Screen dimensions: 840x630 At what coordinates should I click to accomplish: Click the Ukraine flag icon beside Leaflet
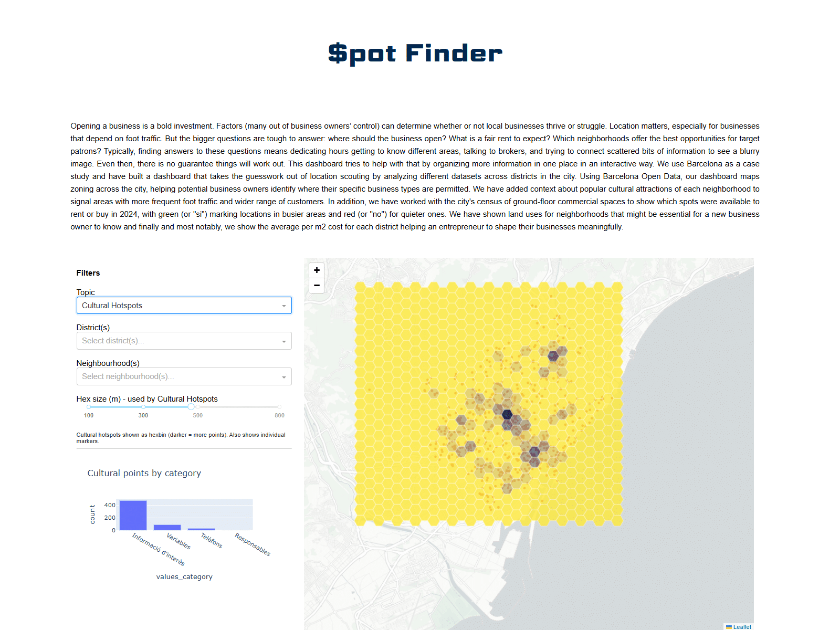pyautogui.click(x=729, y=627)
